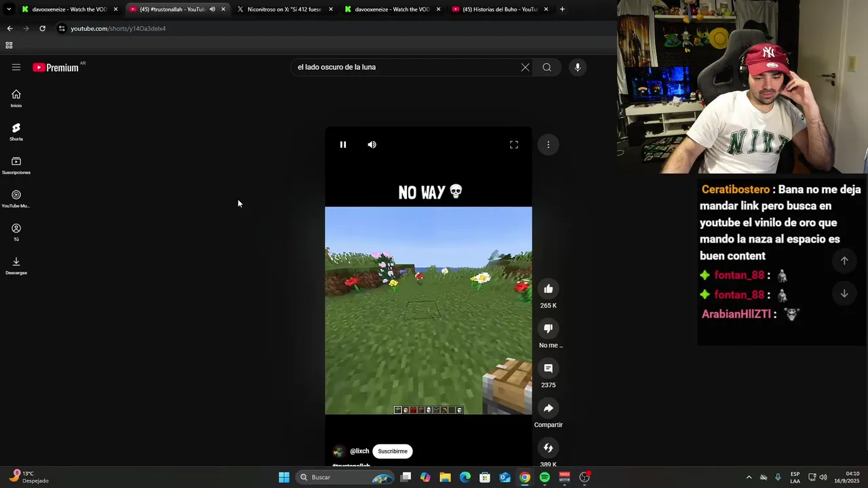This screenshot has height=488, width=868.
Task: Open Suscripciones in the sidebar
Action: tap(16, 165)
